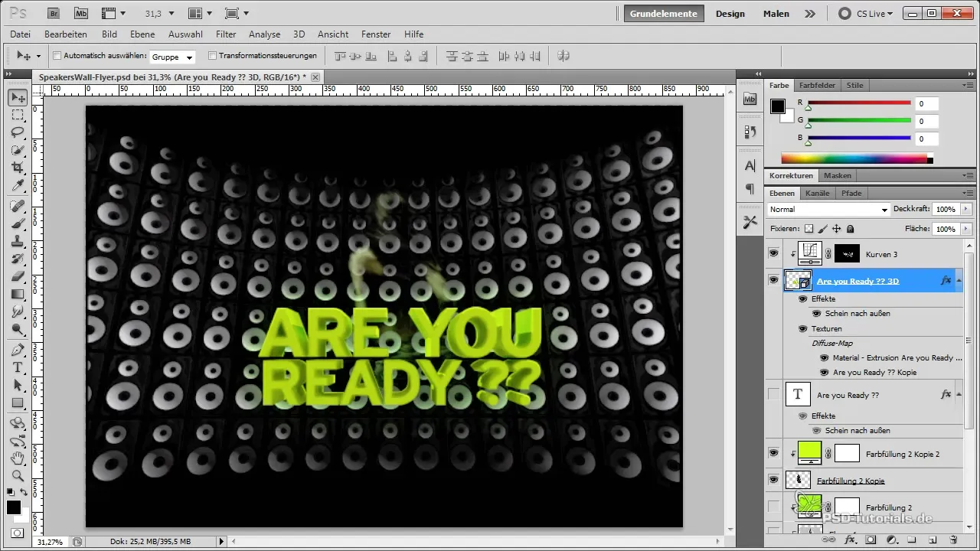Toggle Transformationssteuerungen checkbox

(212, 56)
